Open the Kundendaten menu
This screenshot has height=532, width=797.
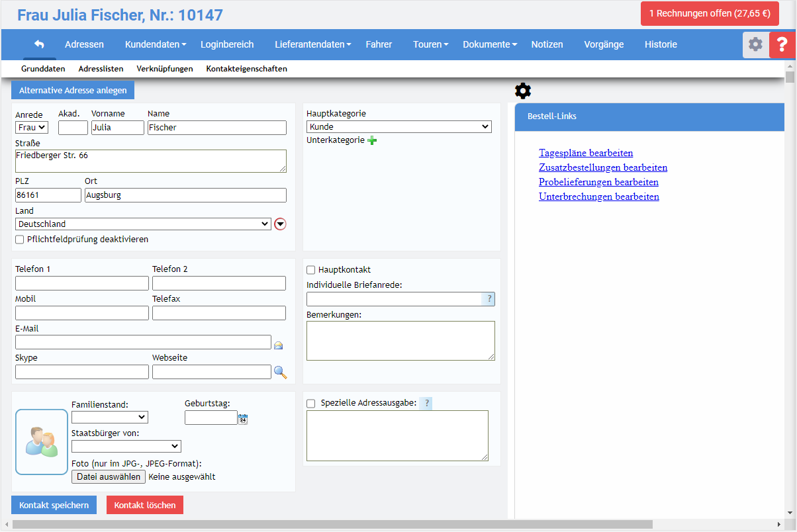[x=156, y=44]
